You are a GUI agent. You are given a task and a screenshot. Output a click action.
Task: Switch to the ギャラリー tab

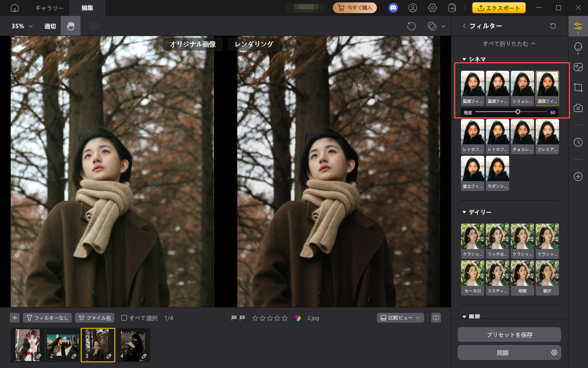click(49, 8)
